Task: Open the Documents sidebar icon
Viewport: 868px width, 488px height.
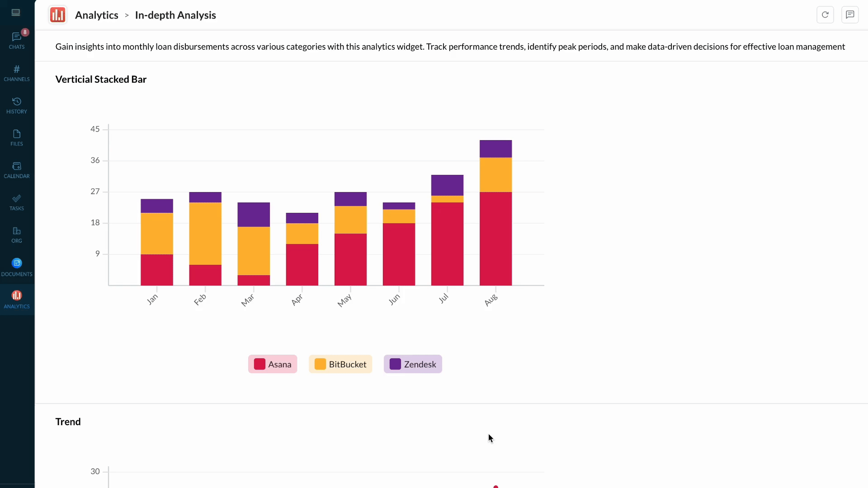Action: (17, 267)
